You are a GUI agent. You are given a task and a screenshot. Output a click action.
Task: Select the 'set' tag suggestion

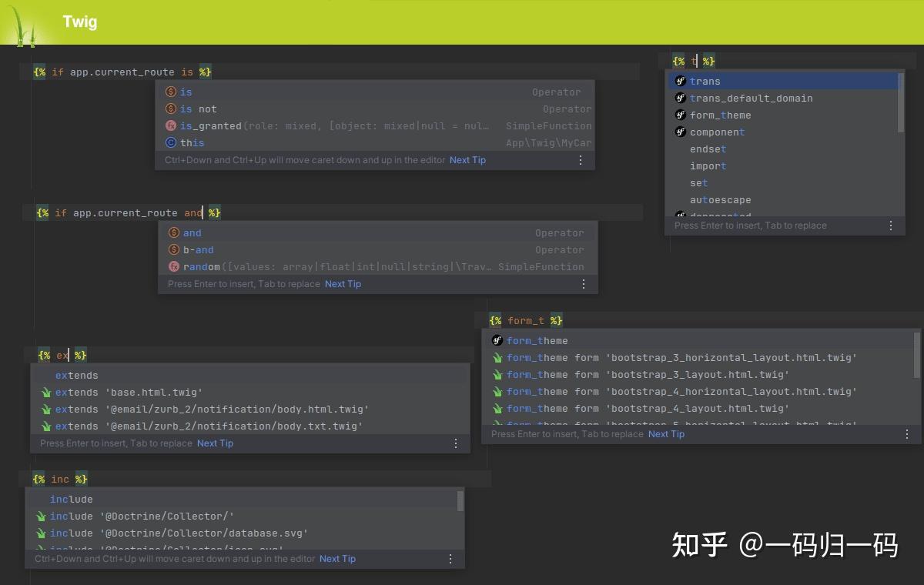point(782,182)
